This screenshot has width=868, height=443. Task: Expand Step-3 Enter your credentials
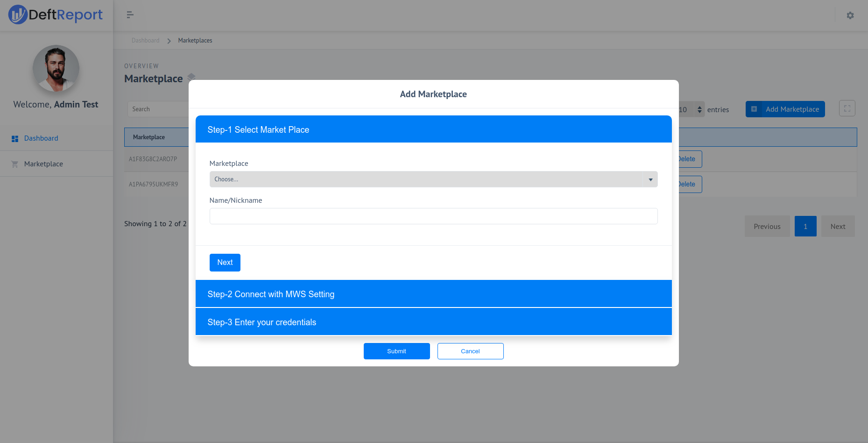coord(433,322)
